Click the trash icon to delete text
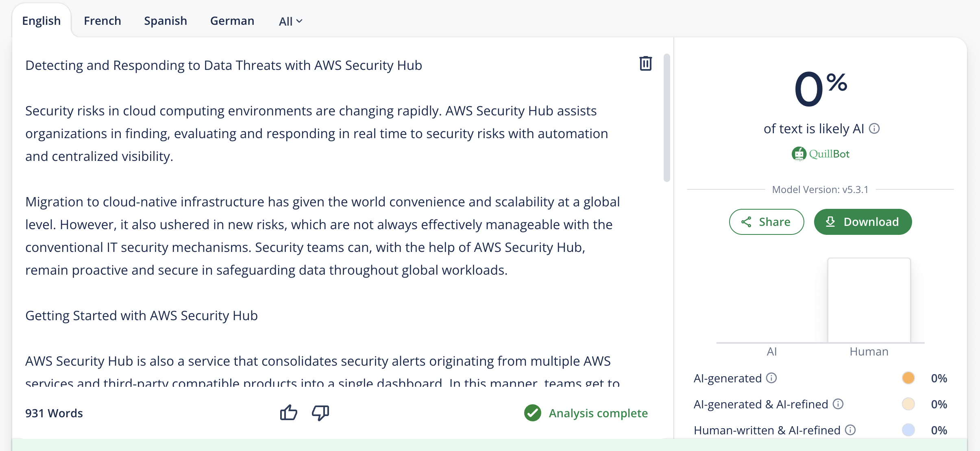 click(645, 64)
